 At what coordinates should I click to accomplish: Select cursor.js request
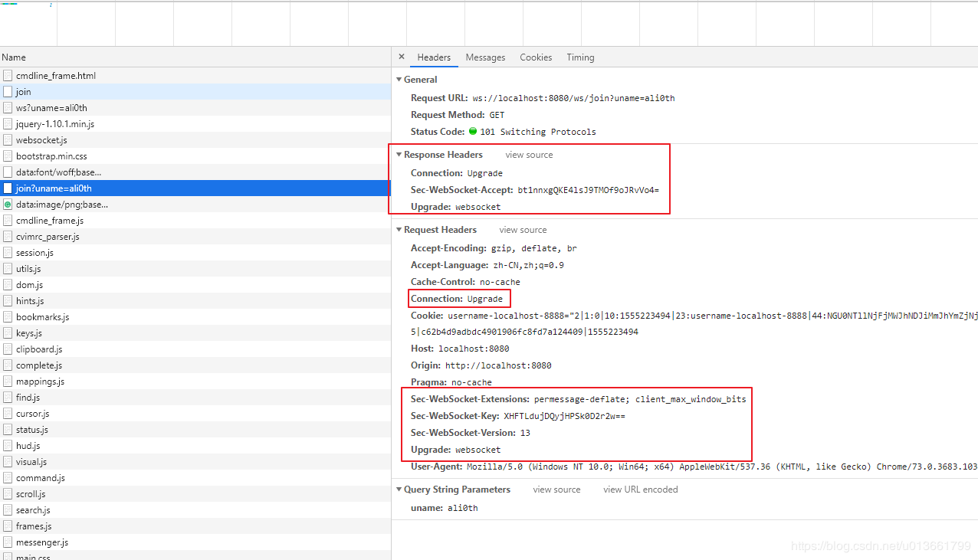195,414
